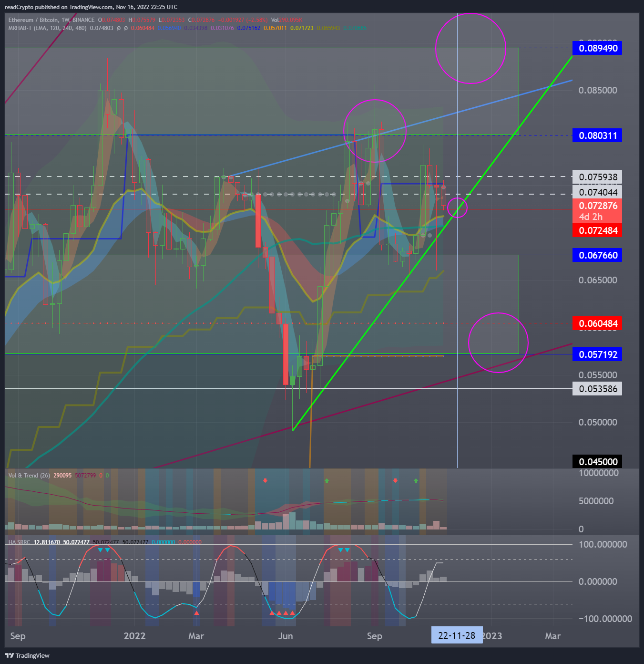Click the yellow 0.071723 value in MRHAB-T legend
Image resolution: width=644 pixels, height=664 pixels.
pyautogui.click(x=302, y=28)
